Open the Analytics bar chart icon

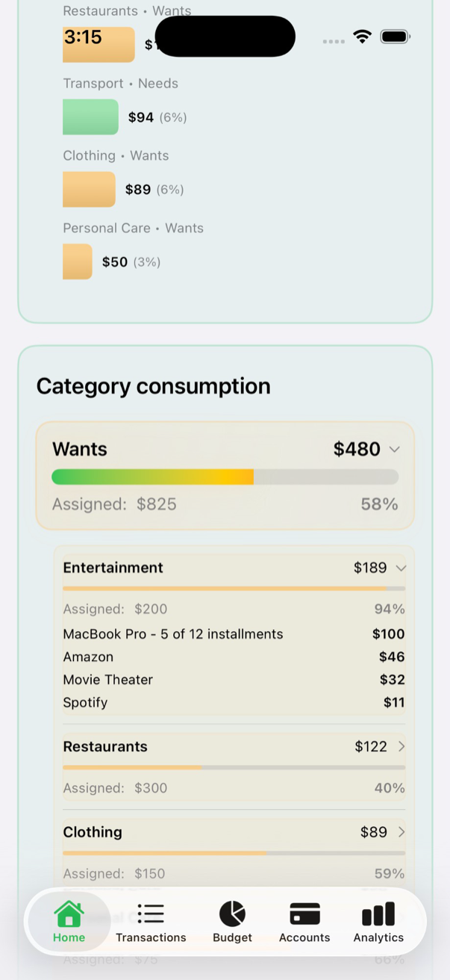click(378, 914)
